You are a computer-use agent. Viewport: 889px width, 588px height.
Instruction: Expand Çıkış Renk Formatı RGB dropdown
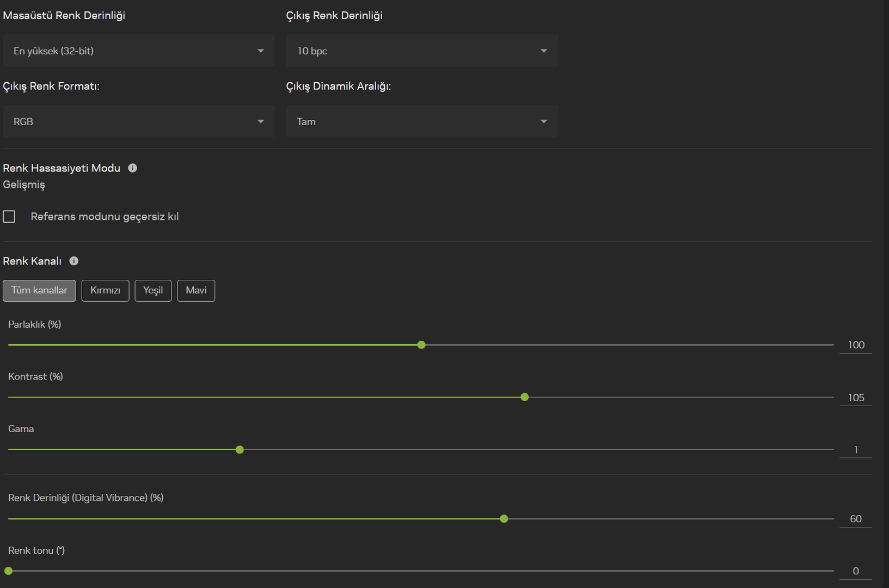(139, 121)
